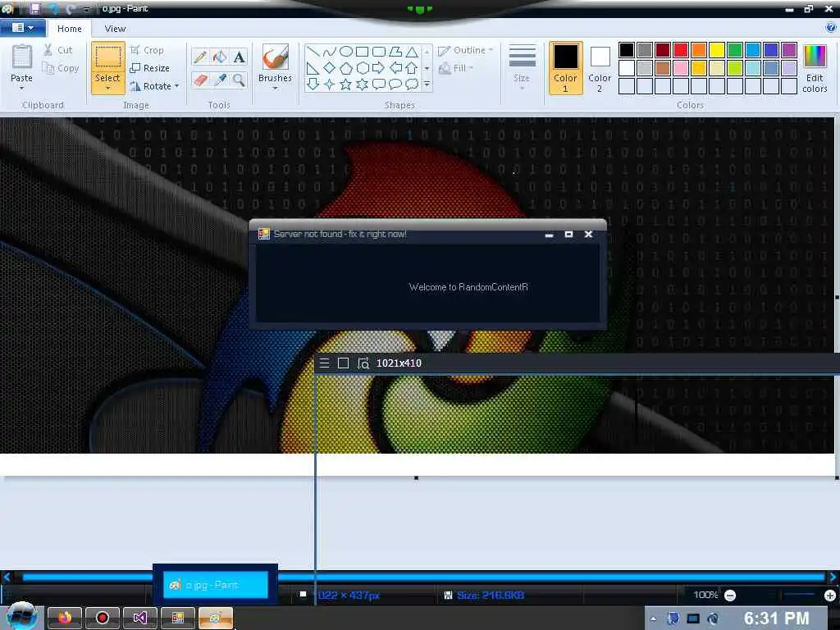The height and width of the screenshot is (630, 840).
Task: Activate the Color 2 background selector
Action: tap(600, 68)
